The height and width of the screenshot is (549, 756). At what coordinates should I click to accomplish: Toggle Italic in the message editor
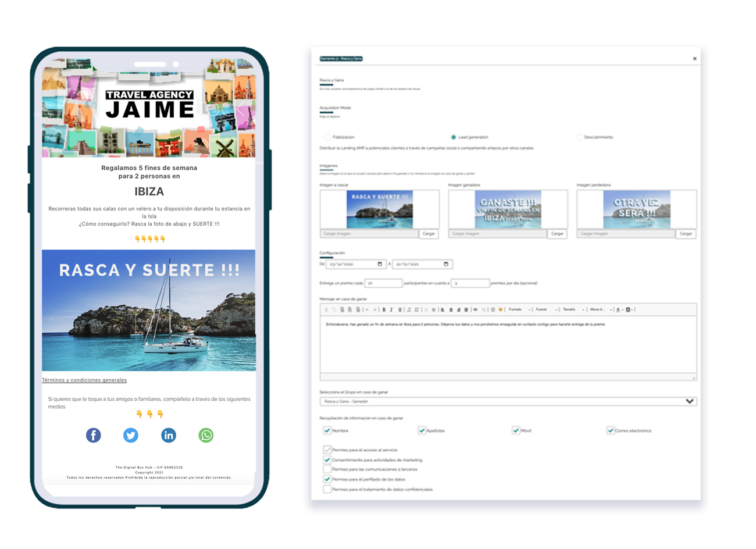tap(391, 309)
